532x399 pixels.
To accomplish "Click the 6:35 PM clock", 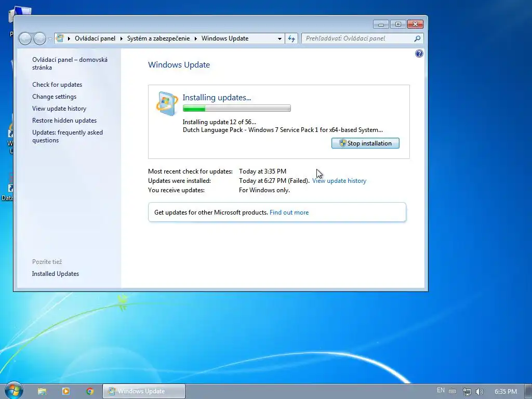I will [506, 392].
